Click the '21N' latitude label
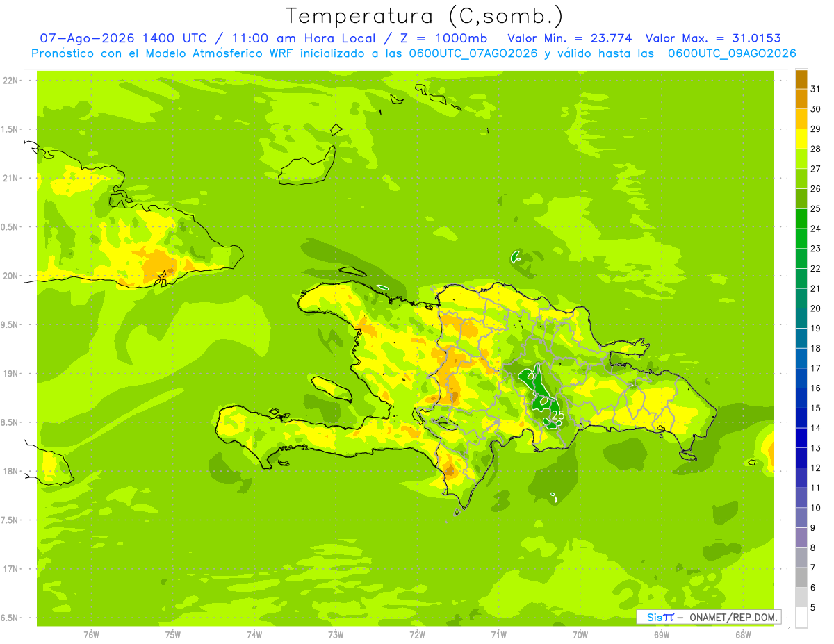Screen dimensions: 834x644 [10, 178]
